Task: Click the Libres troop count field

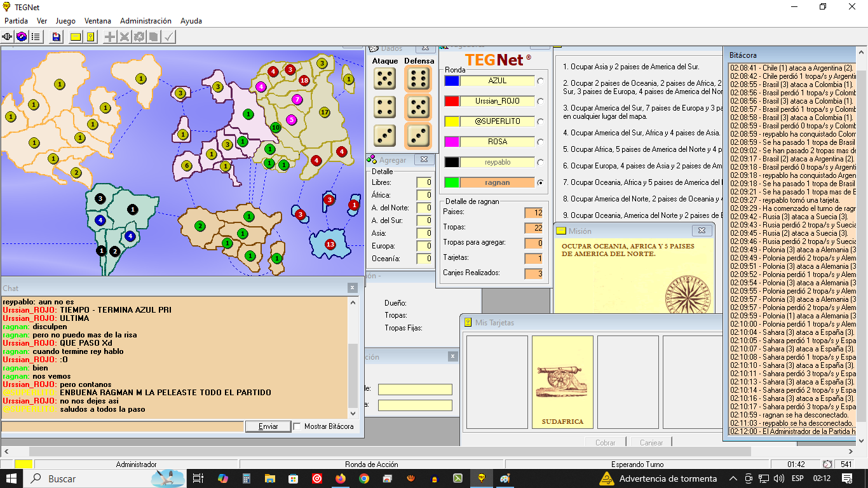Action: [424, 182]
